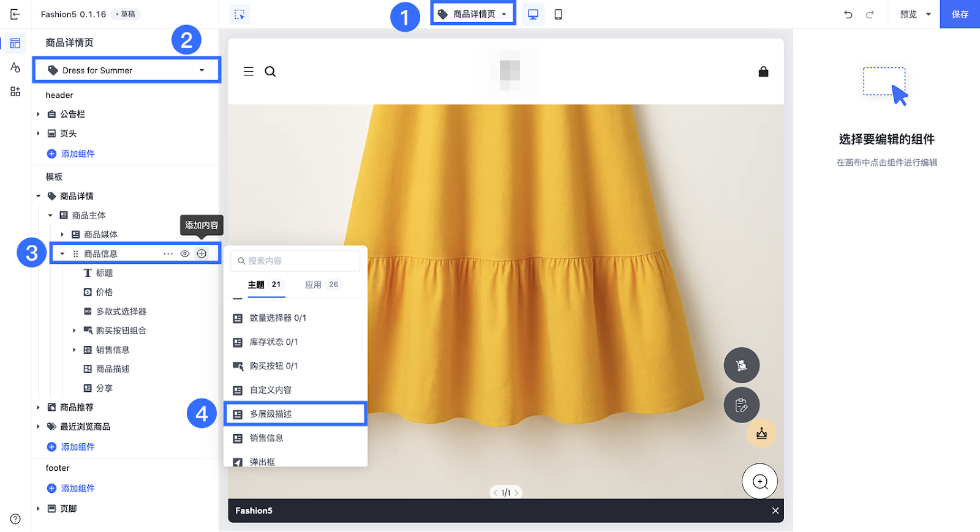The height and width of the screenshot is (532, 980).
Task: Switch to mobile preview icon
Action: click(x=558, y=14)
